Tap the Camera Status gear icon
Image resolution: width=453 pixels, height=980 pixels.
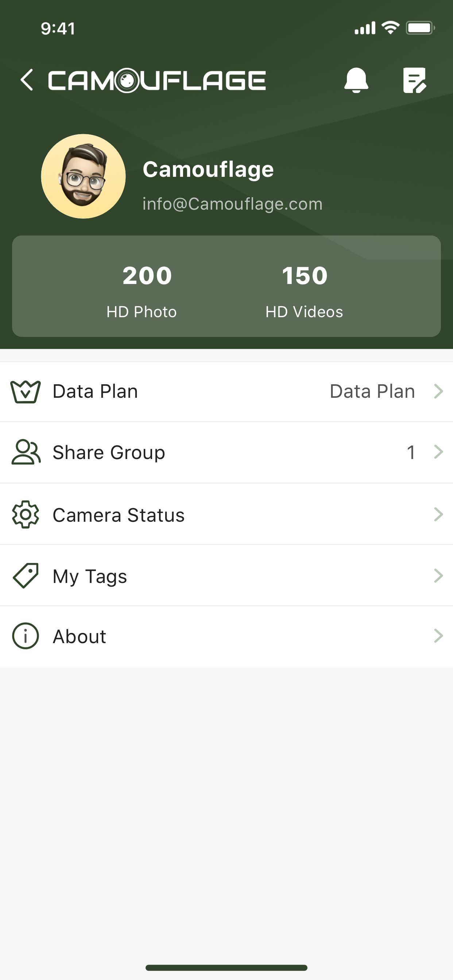pos(26,514)
